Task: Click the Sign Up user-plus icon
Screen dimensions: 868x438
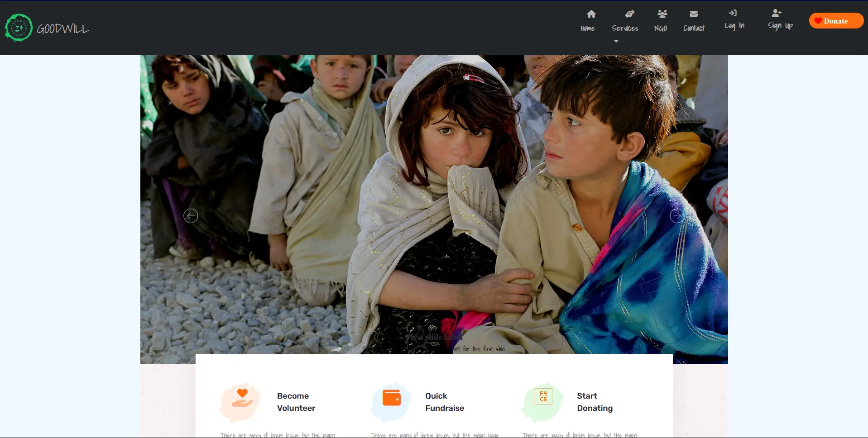Action: click(777, 13)
